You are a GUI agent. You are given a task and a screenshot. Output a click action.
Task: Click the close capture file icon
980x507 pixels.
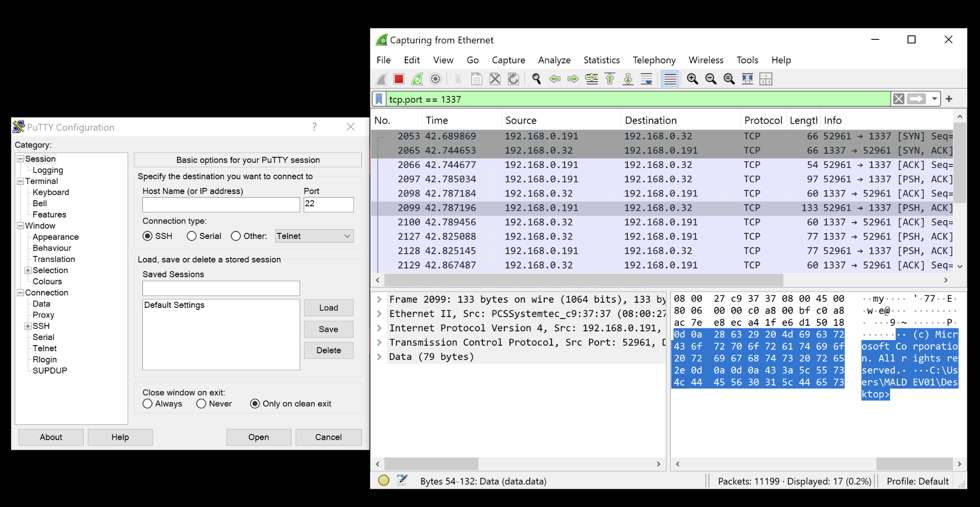click(x=495, y=79)
